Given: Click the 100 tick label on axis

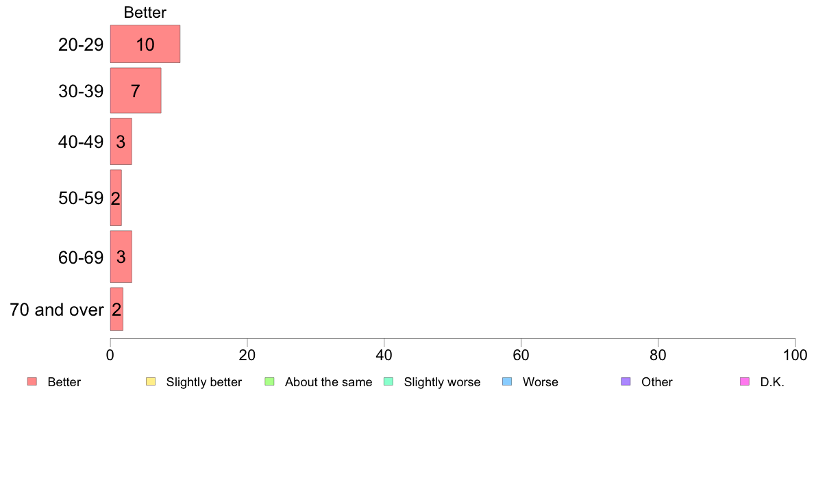Looking at the screenshot, I should point(795,355).
